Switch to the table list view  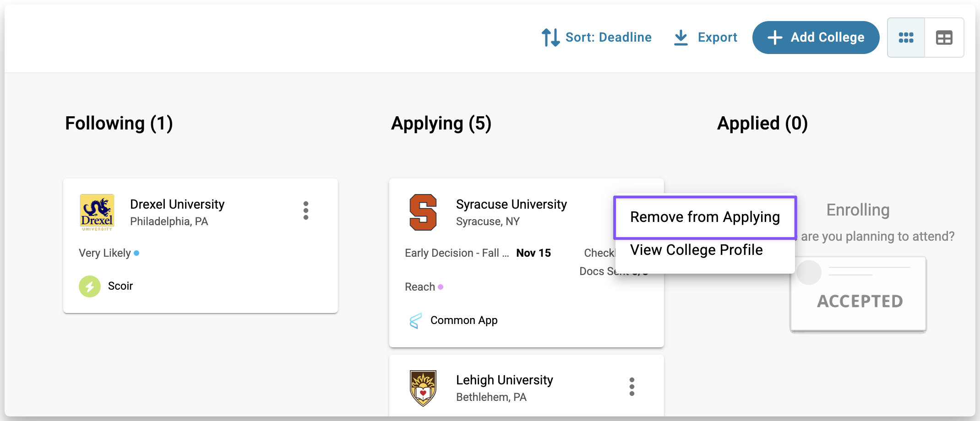pyautogui.click(x=944, y=38)
